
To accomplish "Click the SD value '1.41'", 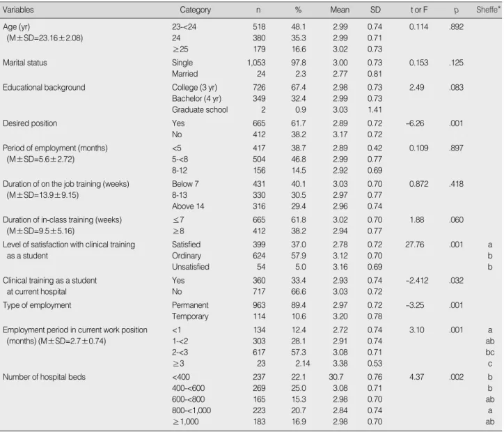I will (375, 109).
